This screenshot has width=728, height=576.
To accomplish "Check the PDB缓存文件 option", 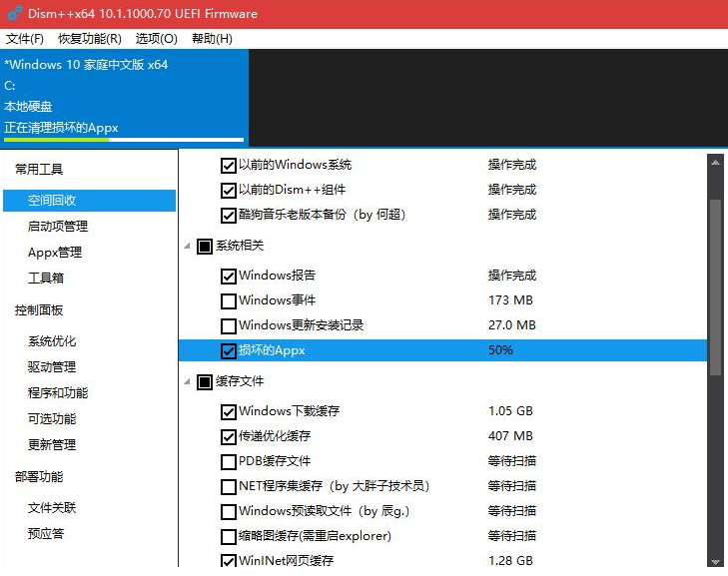I will tap(229, 462).
